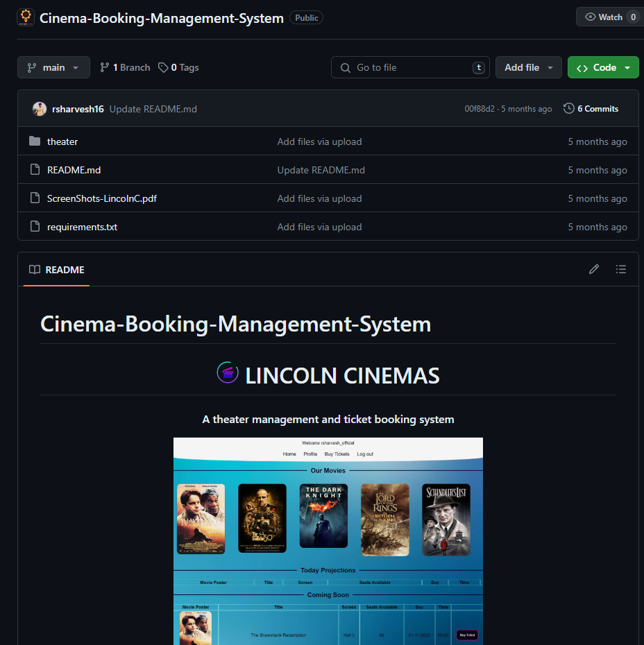The width and height of the screenshot is (644, 645).
Task: Open the README outline list icon
Action: (x=620, y=269)
